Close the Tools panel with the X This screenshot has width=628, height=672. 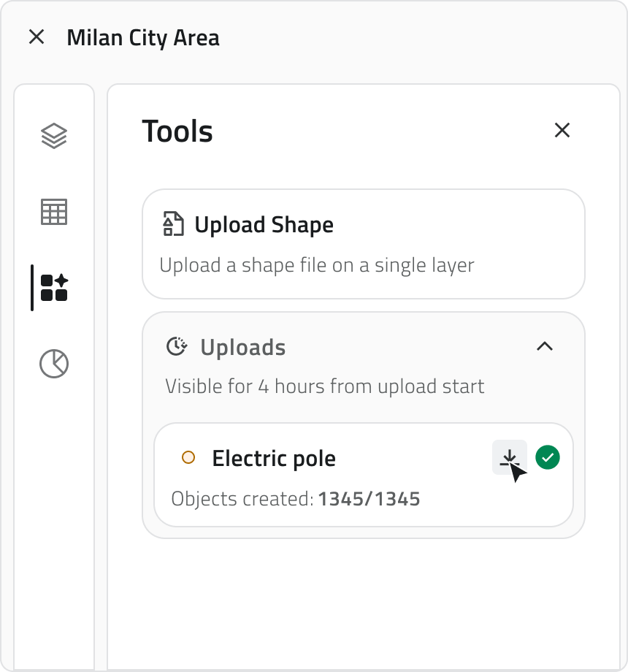coord(562,130)
